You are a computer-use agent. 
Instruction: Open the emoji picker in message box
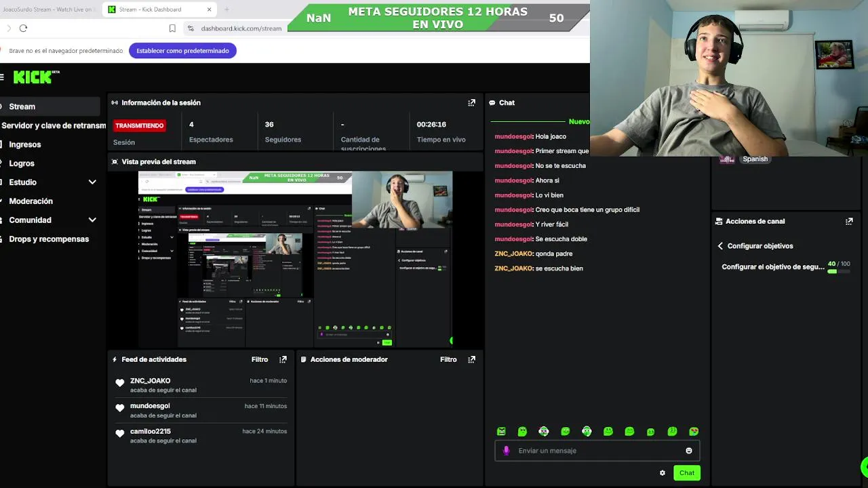point(689,451)
